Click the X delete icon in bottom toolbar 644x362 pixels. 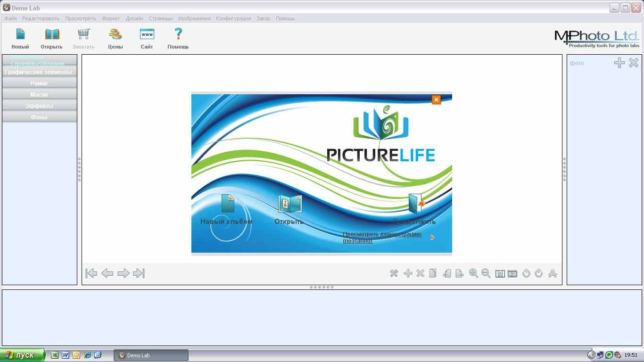(421, 273)
